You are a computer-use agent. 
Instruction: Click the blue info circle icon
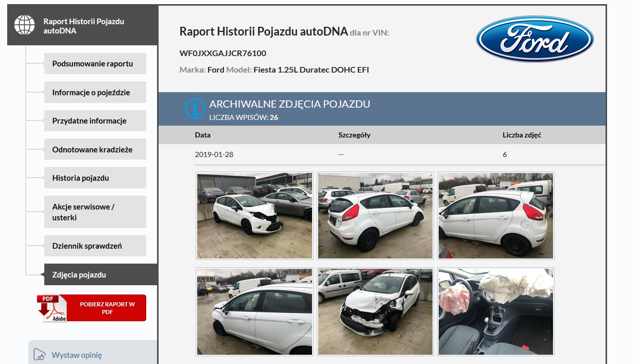195,109
